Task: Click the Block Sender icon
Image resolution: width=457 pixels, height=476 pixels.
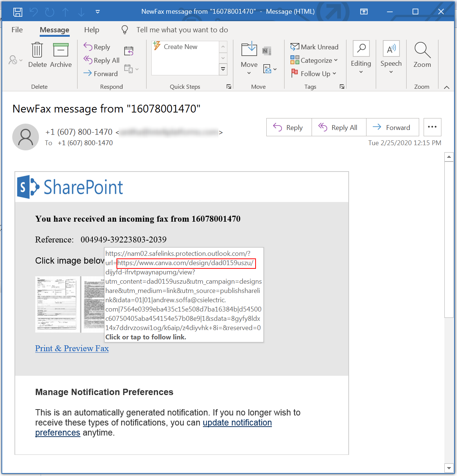Action: point(12,60)
